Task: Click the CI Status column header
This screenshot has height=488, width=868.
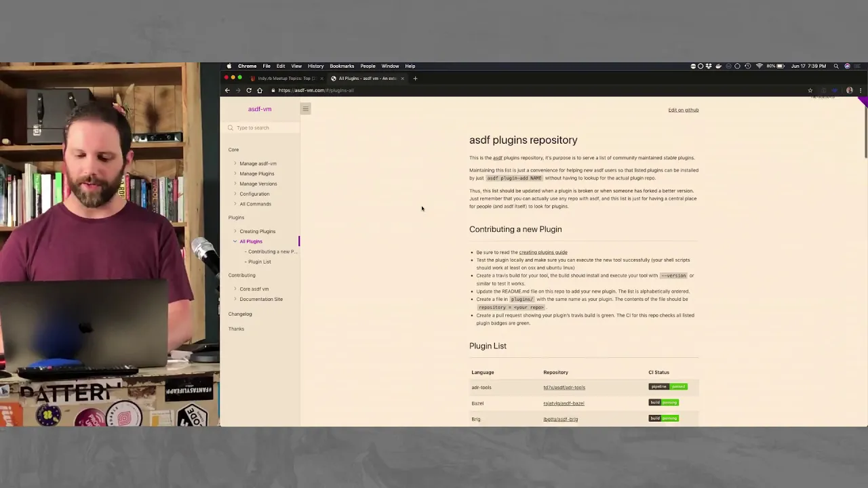Action: pos(658,372)
